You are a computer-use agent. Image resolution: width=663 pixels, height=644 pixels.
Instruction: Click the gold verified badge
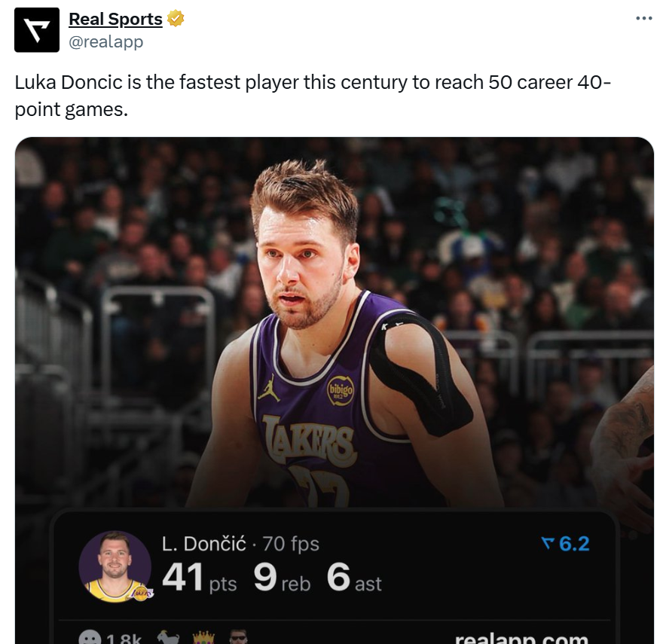click(176, 20)
